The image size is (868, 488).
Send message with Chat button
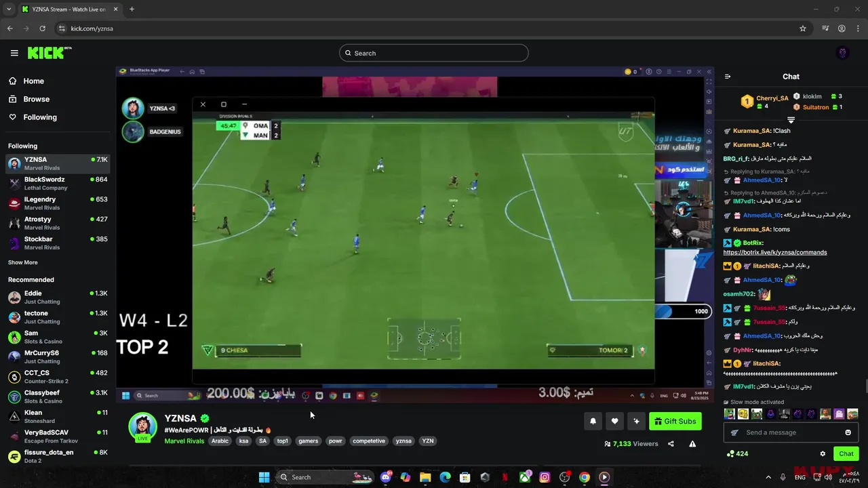click(846, 453)
